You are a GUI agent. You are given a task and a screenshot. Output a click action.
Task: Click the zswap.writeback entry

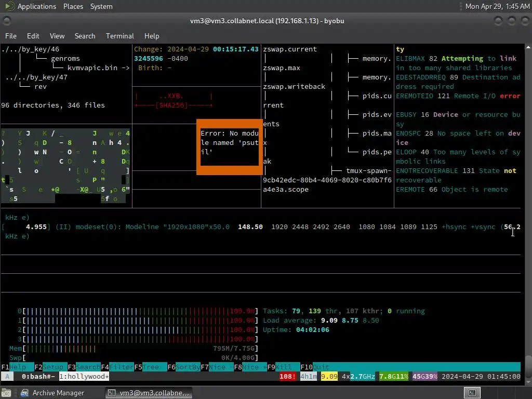(294, 87)
